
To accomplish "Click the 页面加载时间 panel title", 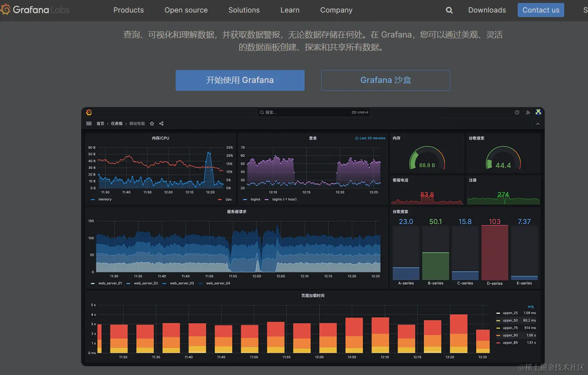I will pyautogui.click(x=313, y=296).
